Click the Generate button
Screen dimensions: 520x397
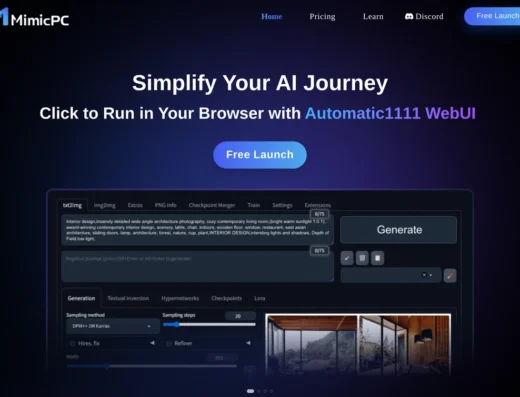click(x=399, y=230)
